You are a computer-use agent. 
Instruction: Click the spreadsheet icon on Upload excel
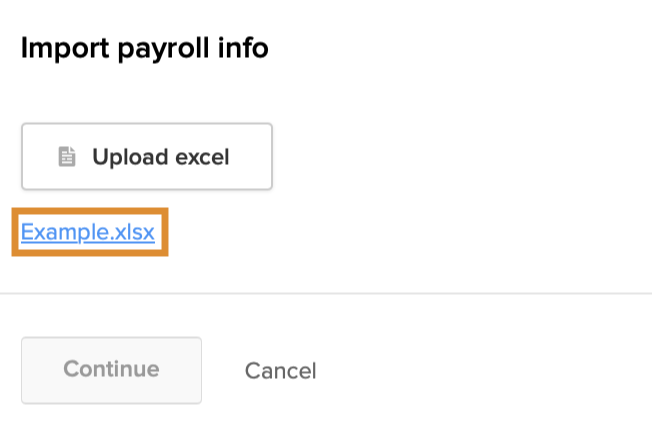[67, 157]
